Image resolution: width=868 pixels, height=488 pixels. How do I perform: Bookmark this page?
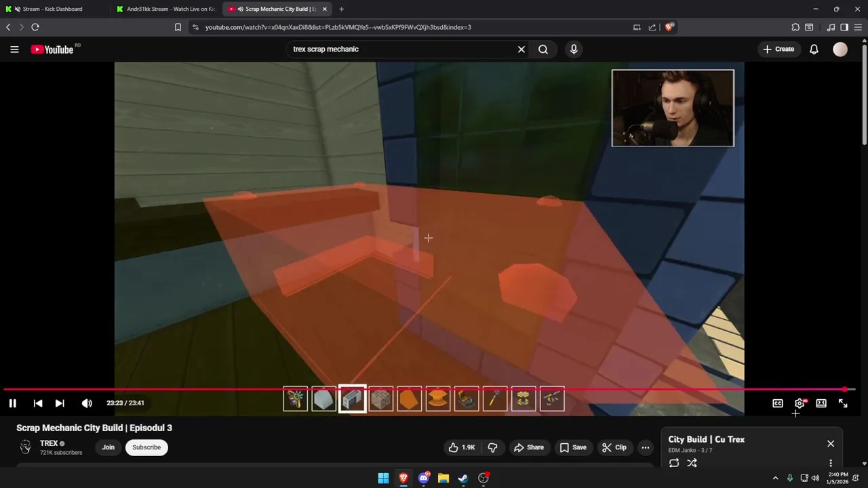(178, 27)
